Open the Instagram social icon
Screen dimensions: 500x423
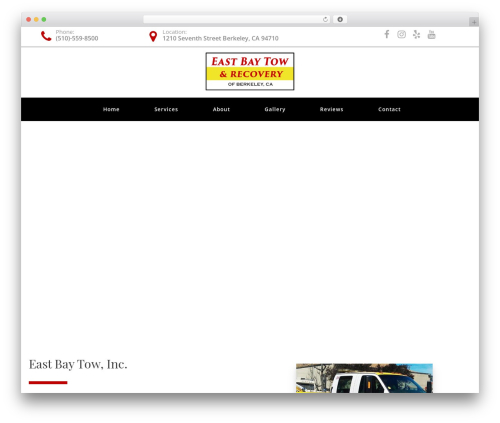click(x=401, y=34)
